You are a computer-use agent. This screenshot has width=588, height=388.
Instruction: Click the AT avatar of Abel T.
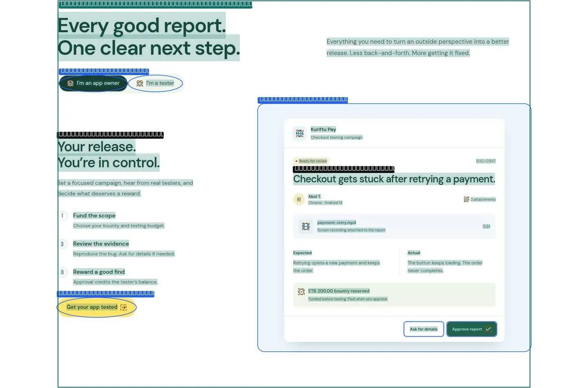(x=299, y=200)
